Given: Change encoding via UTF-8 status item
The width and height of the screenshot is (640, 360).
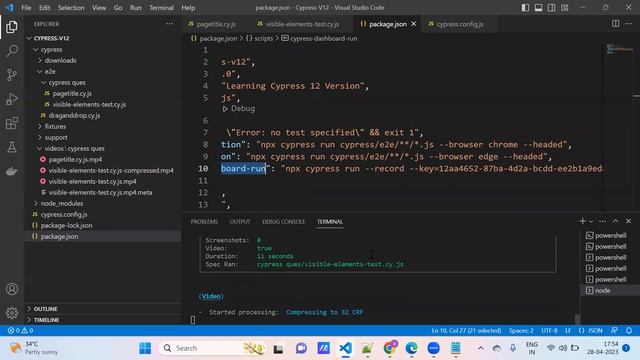Looking at the screenshot, I should (549, 330).
